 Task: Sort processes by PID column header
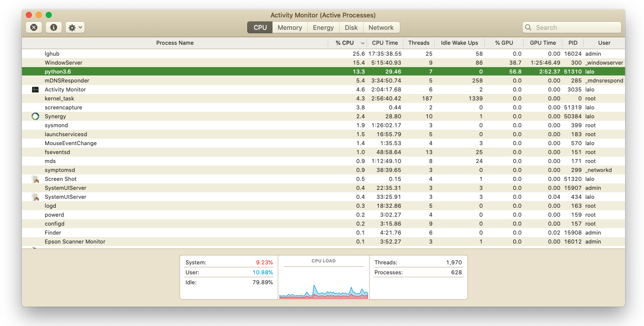pyautogui.click(x=572, y=43)
